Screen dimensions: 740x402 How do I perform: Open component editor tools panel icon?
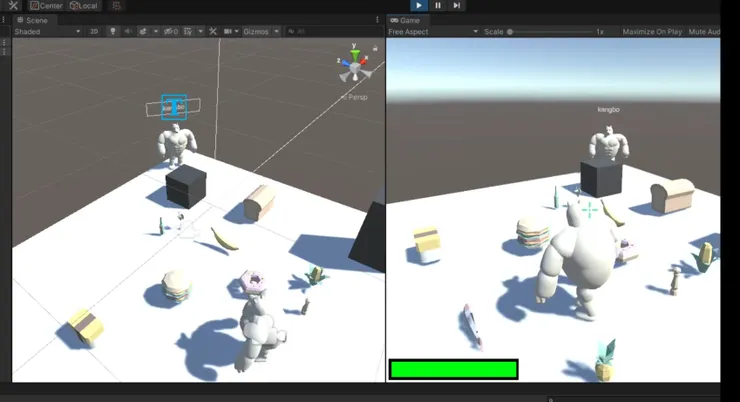213,31
